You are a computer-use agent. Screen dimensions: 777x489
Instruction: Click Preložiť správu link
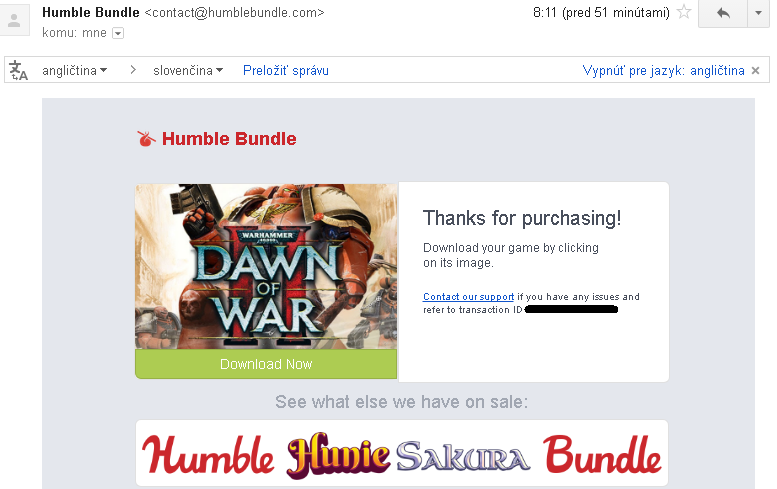(286, 70)
